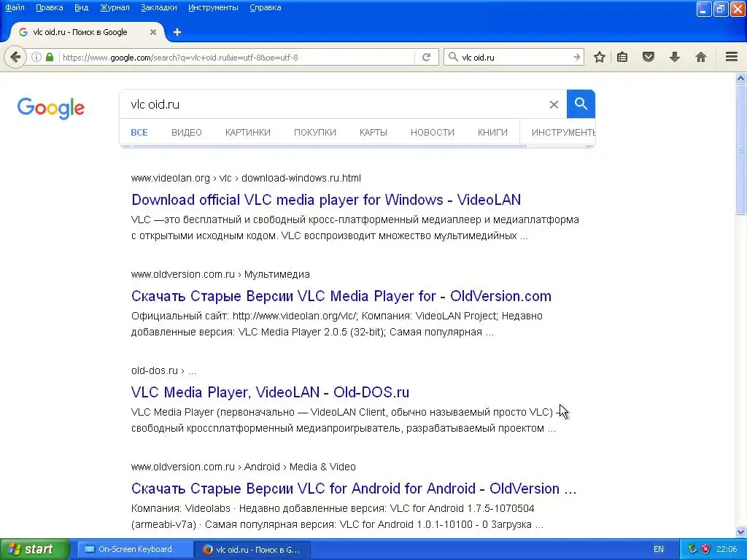Select the ВСЕ search tab
The image size is (747, 560).
click(x=139, y=133)
